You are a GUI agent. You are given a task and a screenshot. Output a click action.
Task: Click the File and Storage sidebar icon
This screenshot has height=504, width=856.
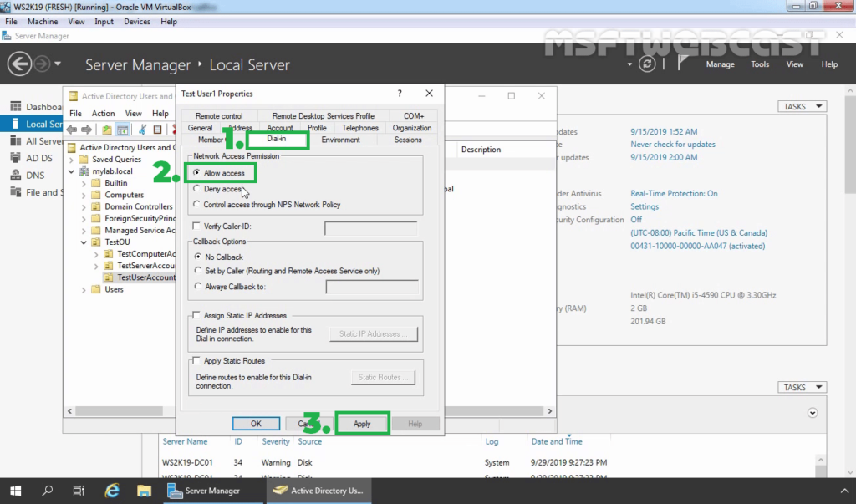(16, 192)
